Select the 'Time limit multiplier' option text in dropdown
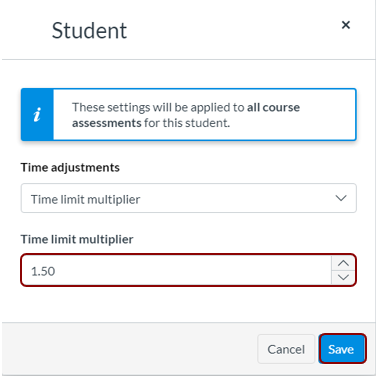The height and width of the screenshot is (376, 376). click(85, 199)
